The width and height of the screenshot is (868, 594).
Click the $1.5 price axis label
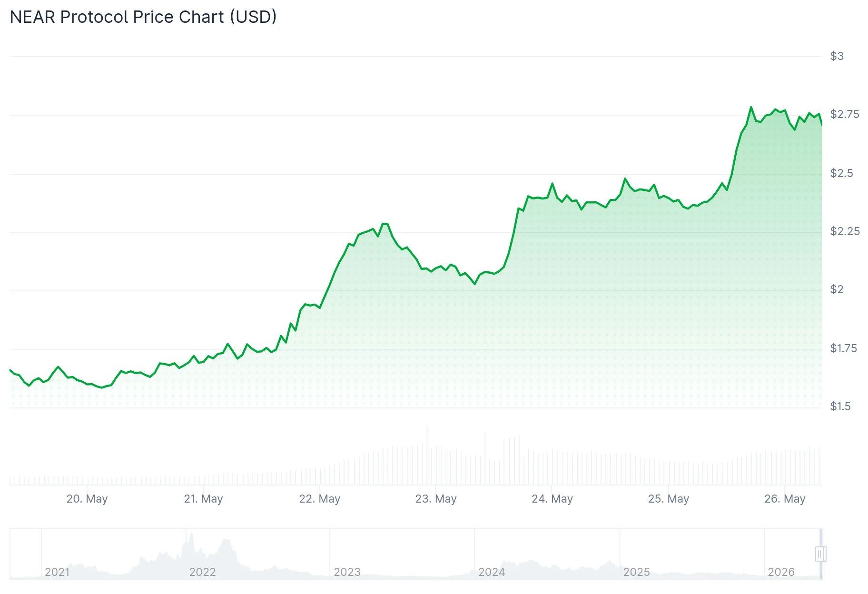840,406
